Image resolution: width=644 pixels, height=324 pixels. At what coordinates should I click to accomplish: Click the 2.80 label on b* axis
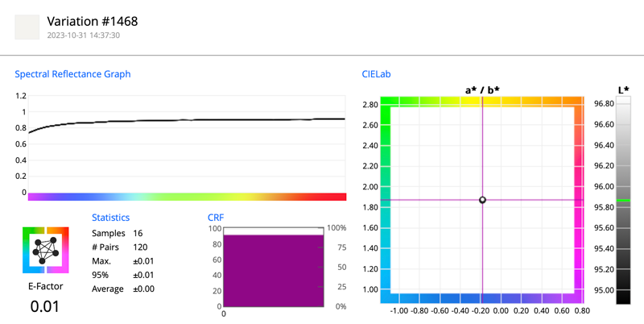point(370,105)
